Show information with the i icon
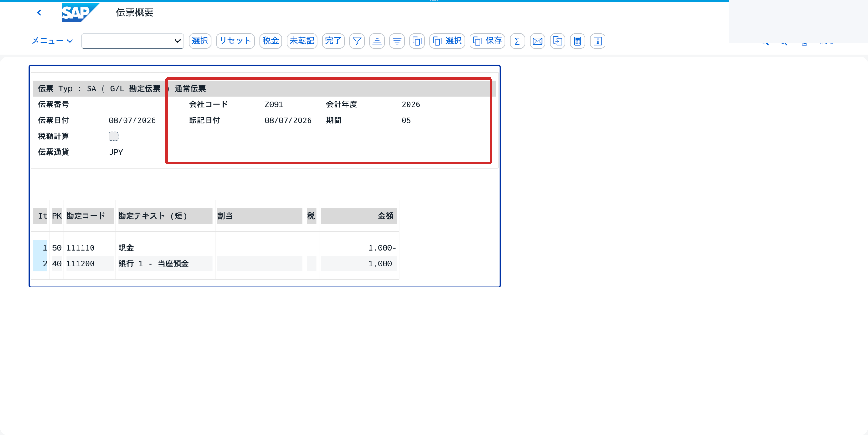This screenshot has width=868, height=435. pos(598,41)
